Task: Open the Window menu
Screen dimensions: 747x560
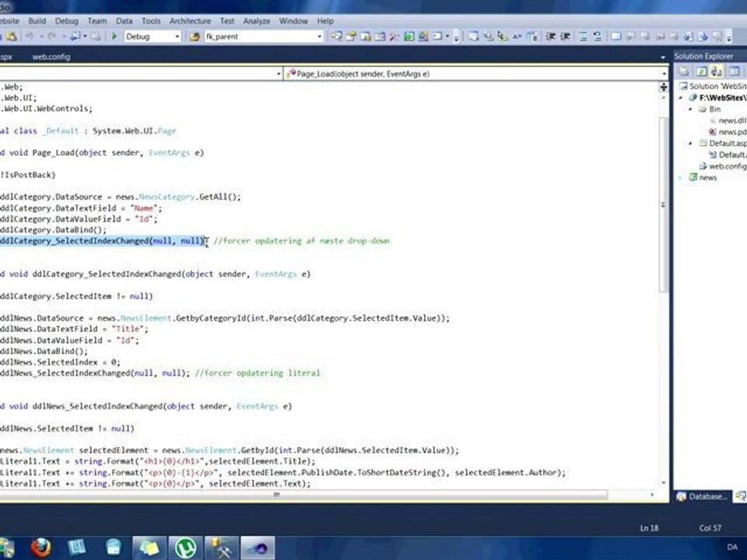Action: tap(293, 21)
